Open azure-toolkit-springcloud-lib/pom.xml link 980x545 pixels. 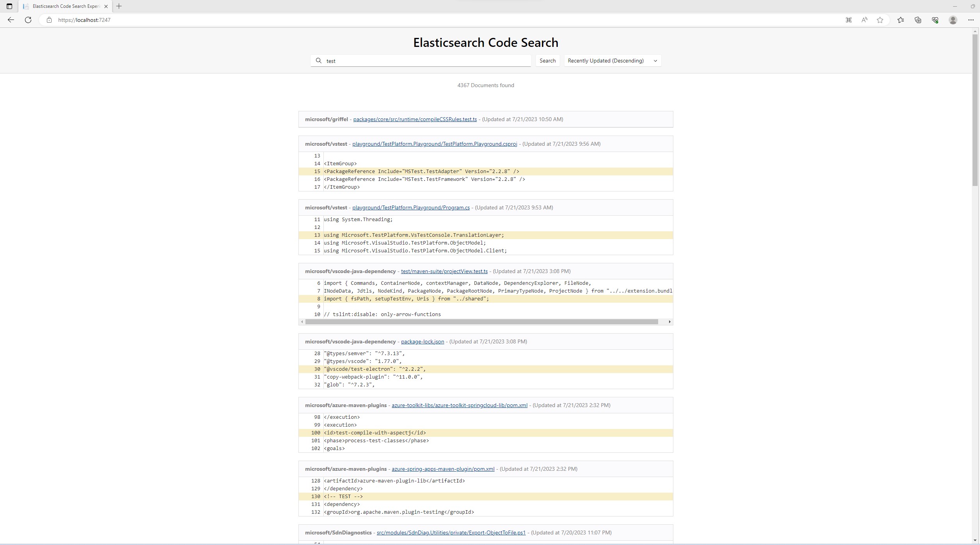(459, 405)
